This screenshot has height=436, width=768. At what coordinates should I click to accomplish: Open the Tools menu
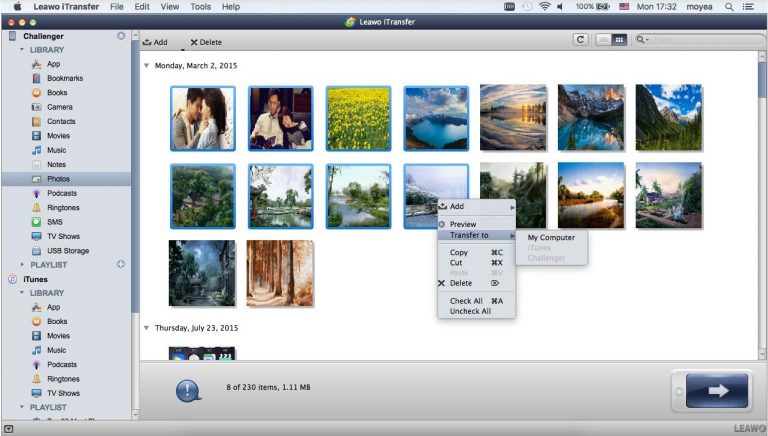tap(200, 7)
